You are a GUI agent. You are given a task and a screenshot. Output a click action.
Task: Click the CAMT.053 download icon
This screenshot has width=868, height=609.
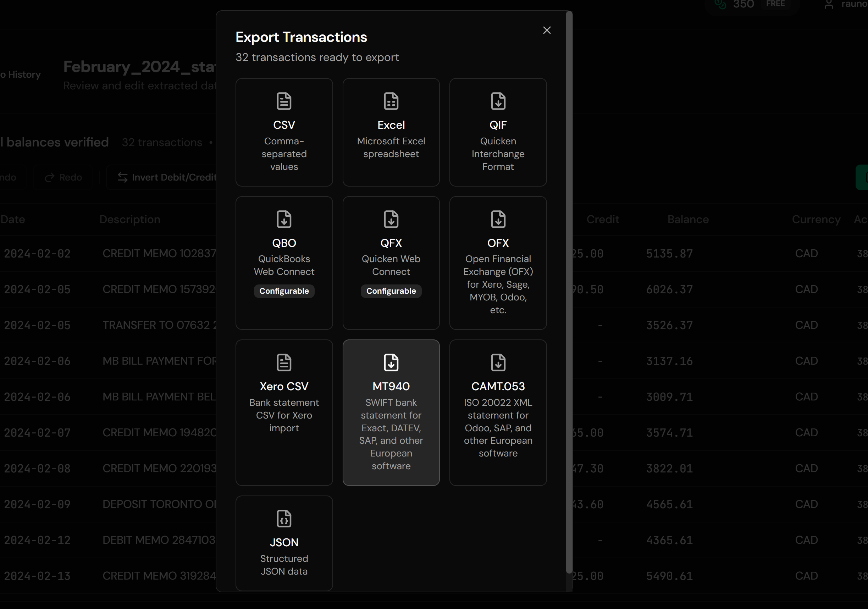point(498,362)
